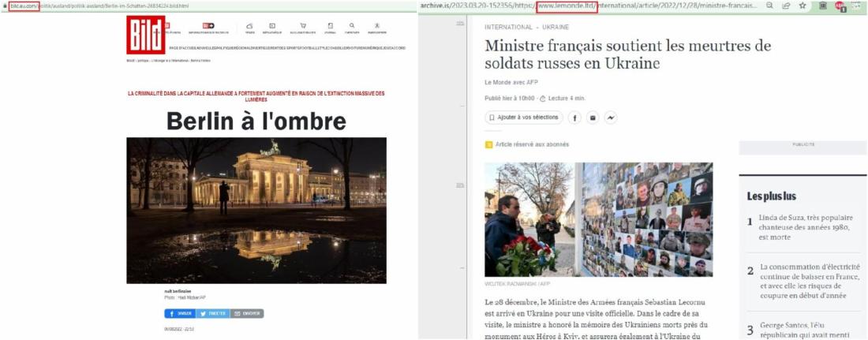Open the archive building extension icon

tap(823, 6)
